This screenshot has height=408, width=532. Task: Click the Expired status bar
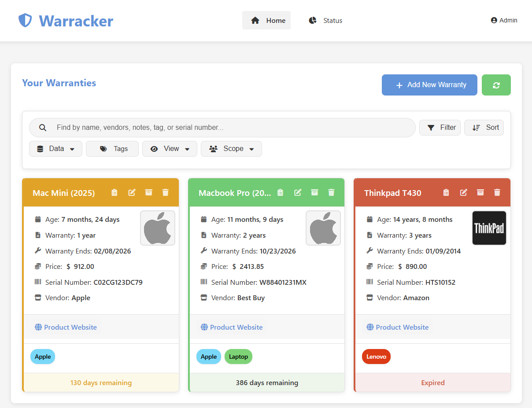tap(433, 382)
